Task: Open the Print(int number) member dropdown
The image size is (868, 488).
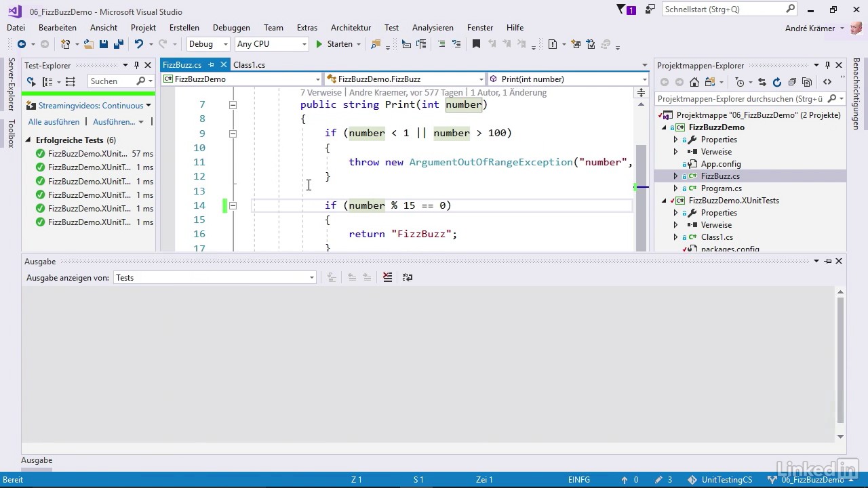Action: pos(568,79)
